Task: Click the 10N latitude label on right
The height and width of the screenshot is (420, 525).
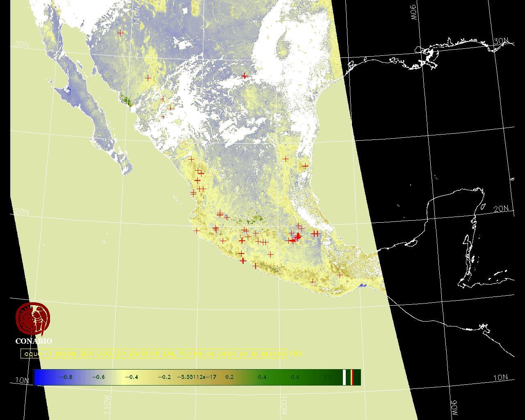Action: click(500, 378)
